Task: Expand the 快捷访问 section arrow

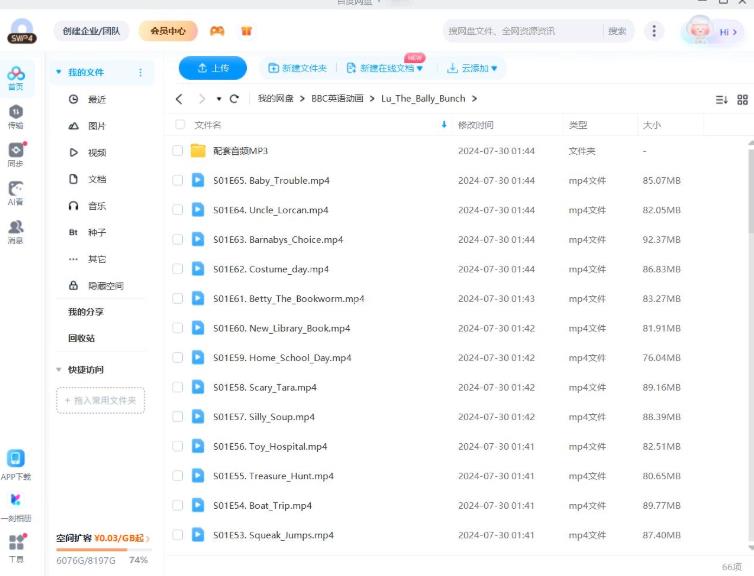Action: pyautogui.click(x=59, y=369)
